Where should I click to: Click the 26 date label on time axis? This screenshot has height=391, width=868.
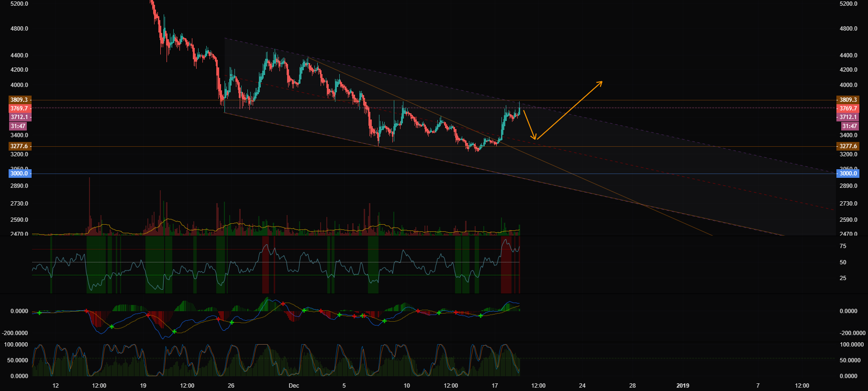pyautogui.click(x=231, y=386)
